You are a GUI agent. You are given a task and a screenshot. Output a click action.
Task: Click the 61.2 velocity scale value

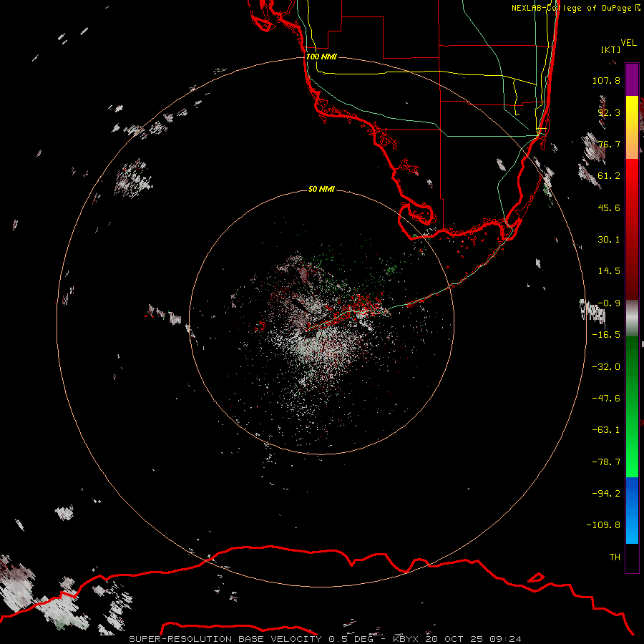click(609, 176)
